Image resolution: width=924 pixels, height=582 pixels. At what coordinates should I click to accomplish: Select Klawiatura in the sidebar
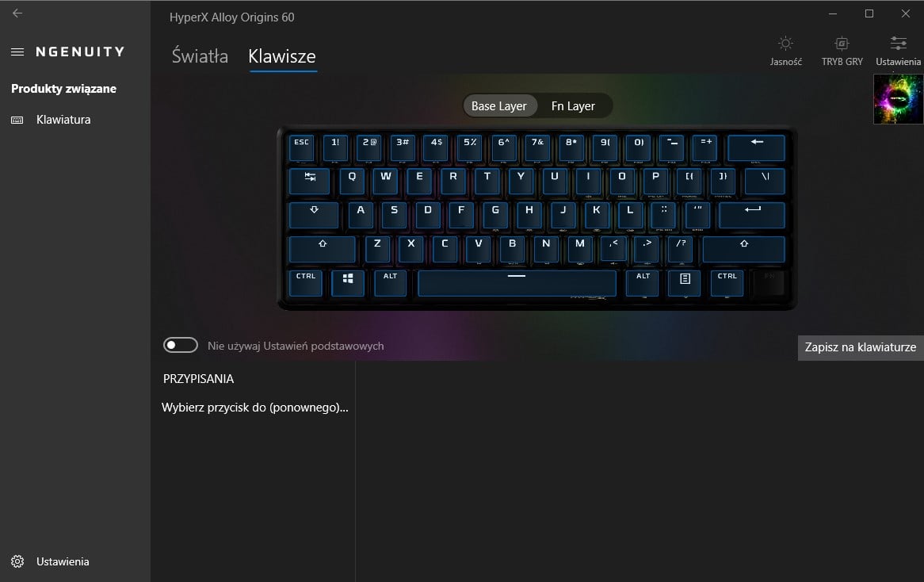point(63,120)
